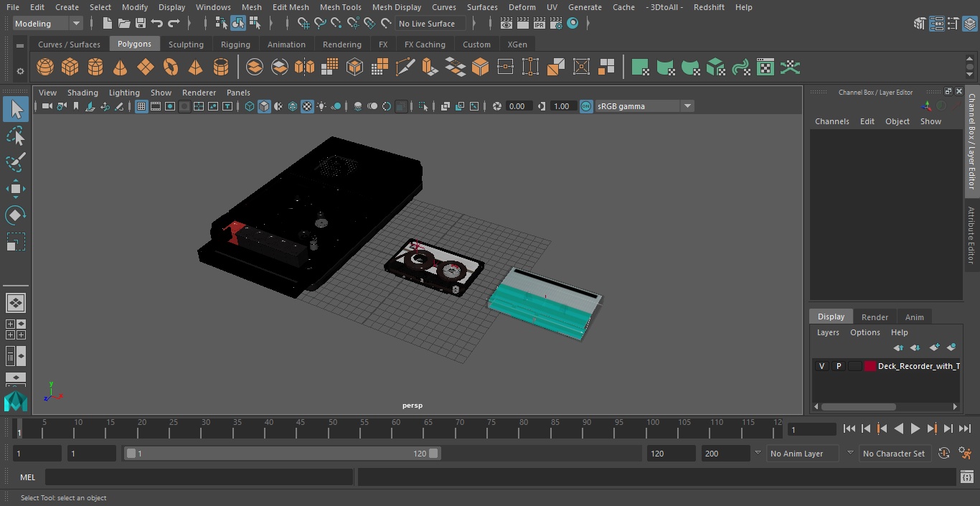Go to the start of playback range

[x=849, y=428]
